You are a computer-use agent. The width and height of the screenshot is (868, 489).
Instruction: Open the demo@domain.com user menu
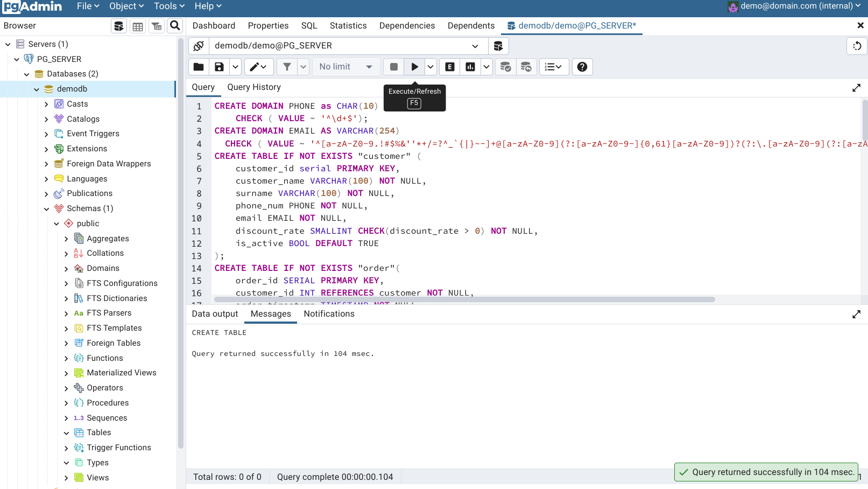pos(800,6)
